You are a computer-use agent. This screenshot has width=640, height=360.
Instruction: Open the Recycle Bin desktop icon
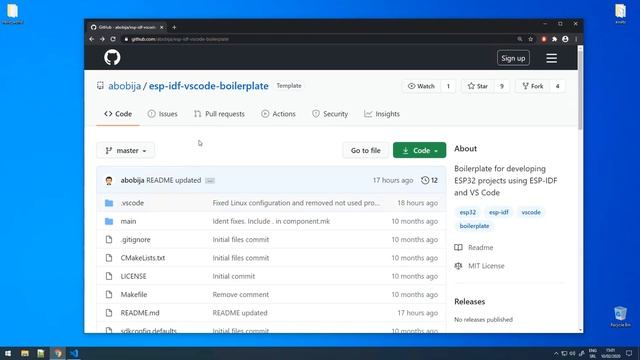[x=620, y=316]
